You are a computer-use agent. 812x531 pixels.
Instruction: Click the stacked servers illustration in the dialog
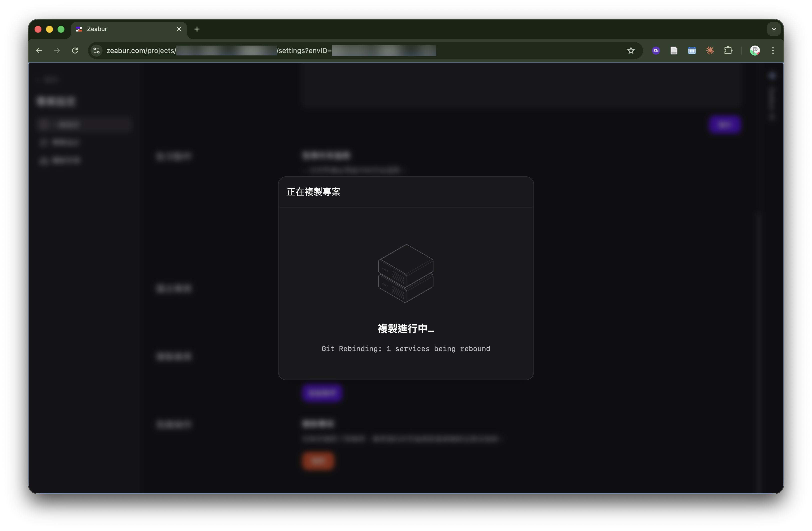[x=405, y=273]
